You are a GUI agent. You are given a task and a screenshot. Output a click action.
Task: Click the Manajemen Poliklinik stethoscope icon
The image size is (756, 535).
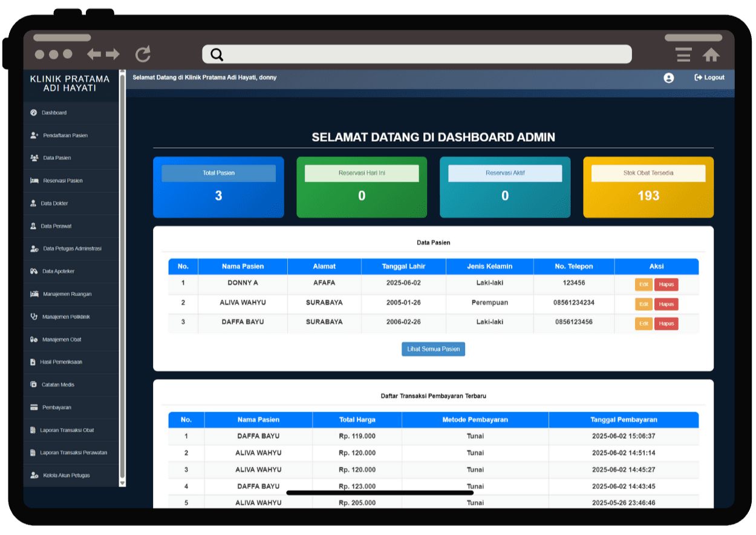click(x=34, y=317)
